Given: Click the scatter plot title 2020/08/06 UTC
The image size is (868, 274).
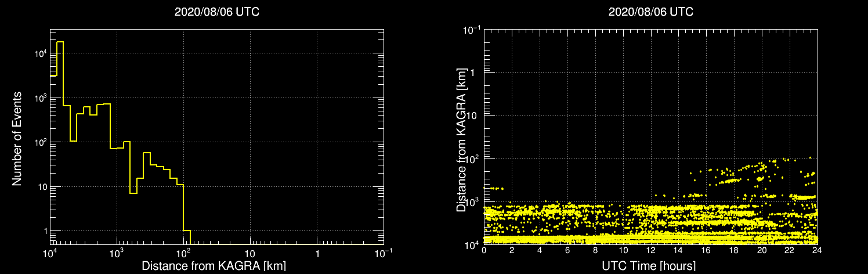Looking at the screenshot, I should point(650,12).
